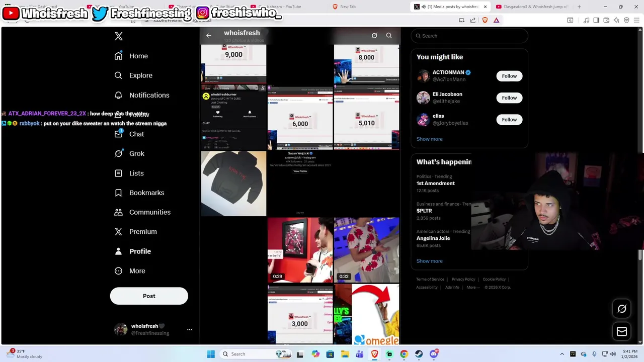Open the 9,000 subscriber count thumbnail
The height and width of the screenshot is (362, 644).
(x=233, y=63)
